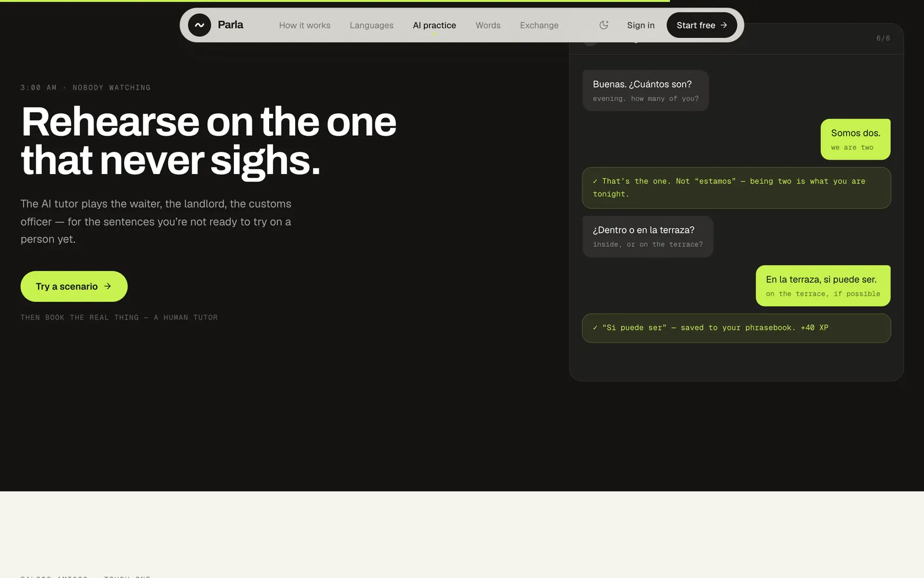Toggle dark mode moon icon
This screenshot has width=924, height=578.
click(x=604, y=25)
